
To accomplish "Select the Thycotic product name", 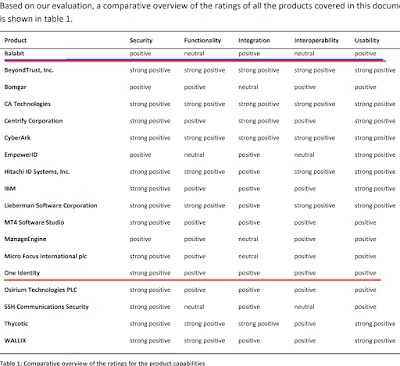I will (x=16, y=323).
